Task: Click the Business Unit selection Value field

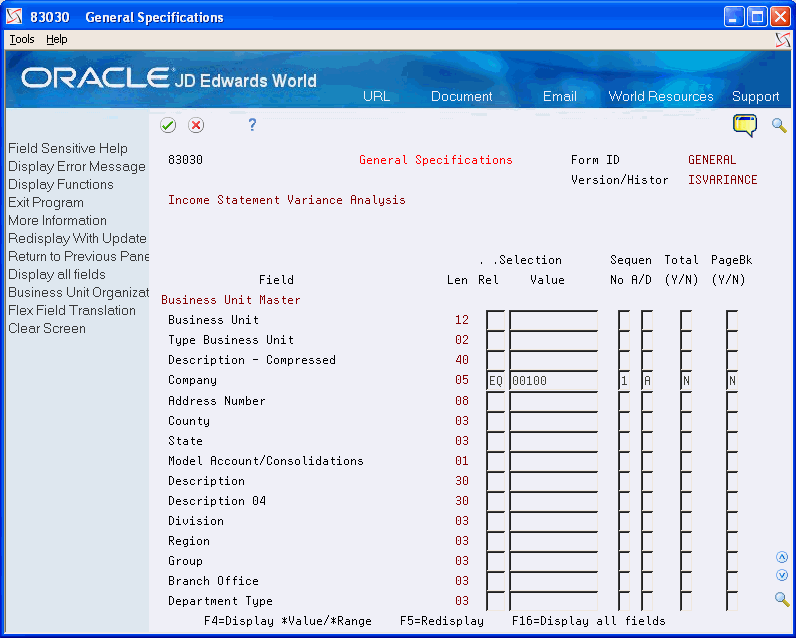Action: click(x=553, y=320)
